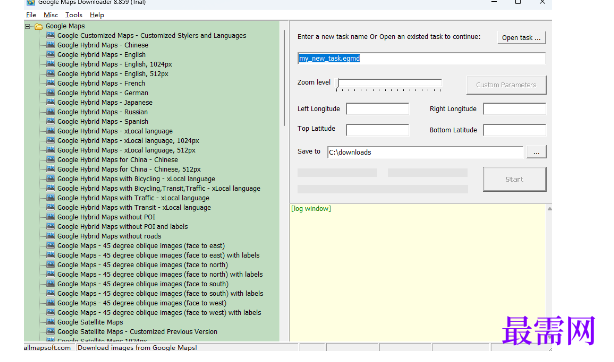Select '45 degree oblique images (face to north)'
The image size is (614, 362).
(x=143, y=265)
